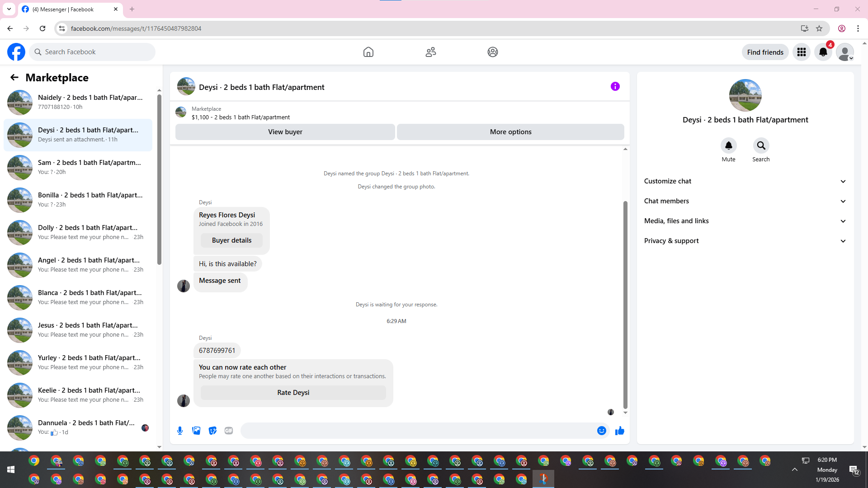Go to the Facebook Home tab
This screenshot has height=488, width=868.
pos(368,52)
